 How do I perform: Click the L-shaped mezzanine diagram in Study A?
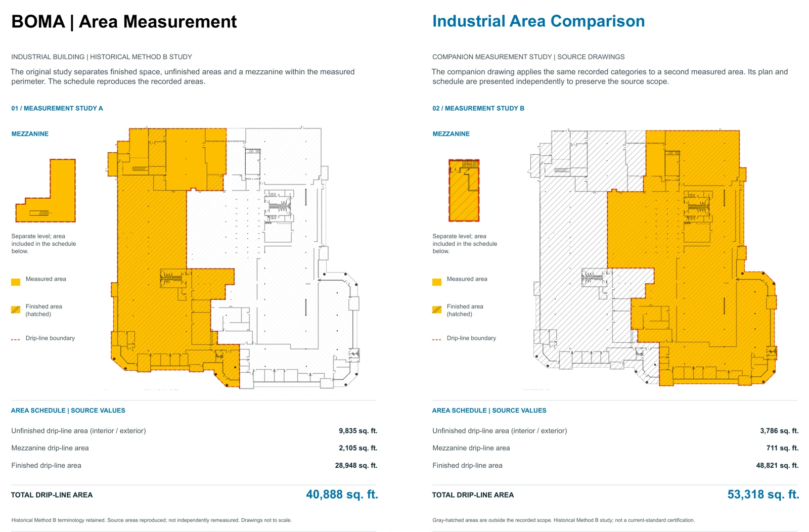(46, 191)
